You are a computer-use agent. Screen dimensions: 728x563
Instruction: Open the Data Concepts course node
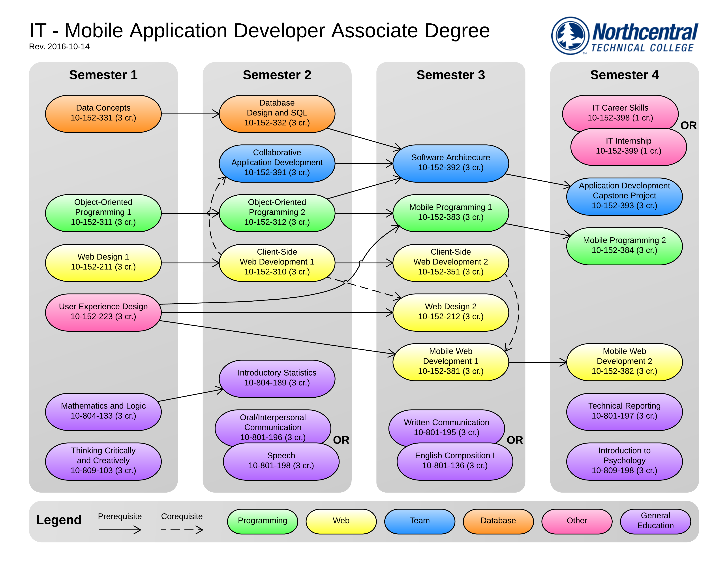pos(103,113)
